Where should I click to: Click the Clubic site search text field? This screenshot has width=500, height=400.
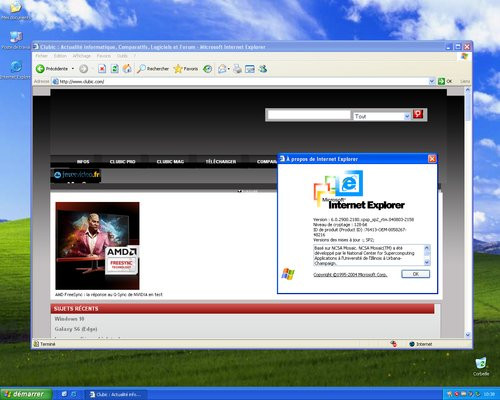pyautogui.click(x=309, y=115)
